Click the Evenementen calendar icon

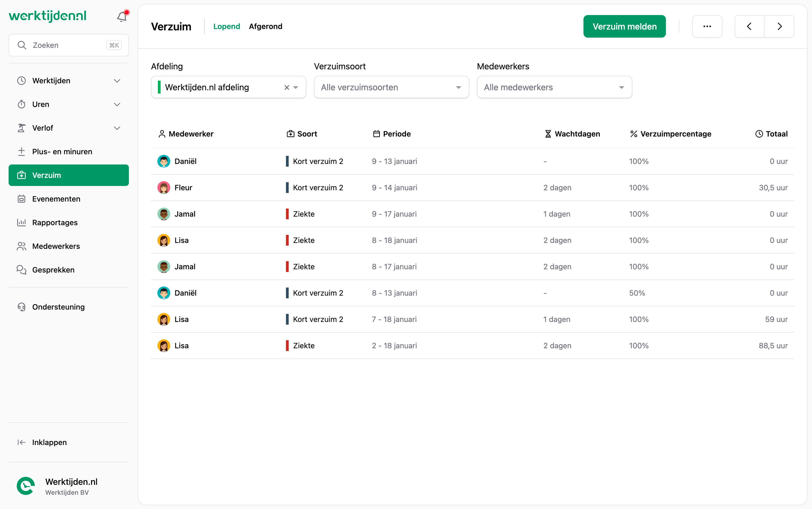pyautogui.click(x=21, y=199)
